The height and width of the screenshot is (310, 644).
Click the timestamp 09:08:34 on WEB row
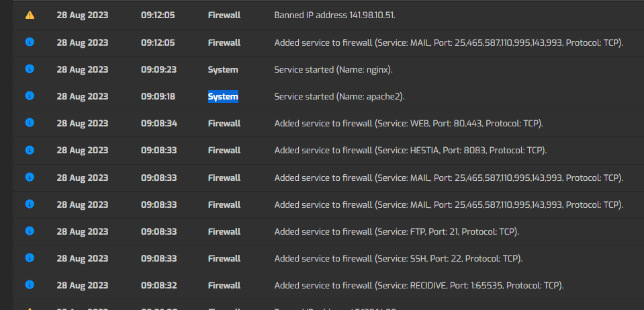tap(159, 123)
